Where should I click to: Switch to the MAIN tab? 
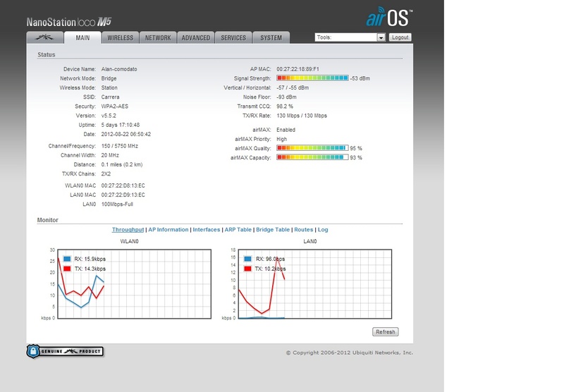[x=82, y=37]
